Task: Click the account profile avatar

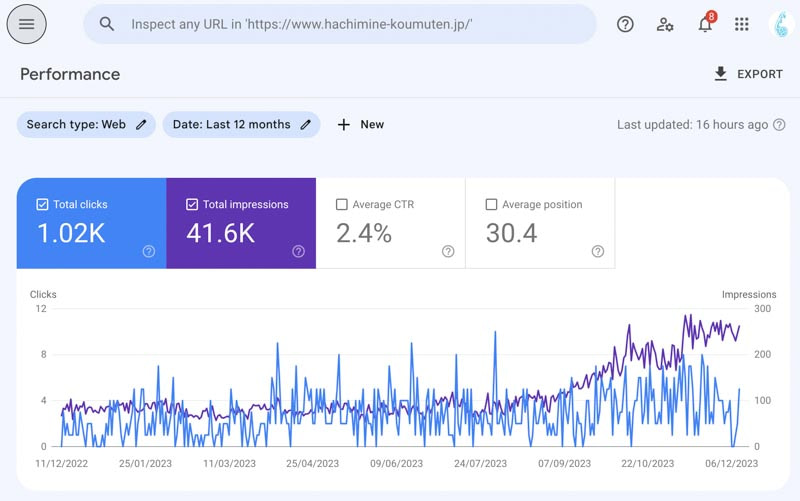Action: tap(783, 24)
